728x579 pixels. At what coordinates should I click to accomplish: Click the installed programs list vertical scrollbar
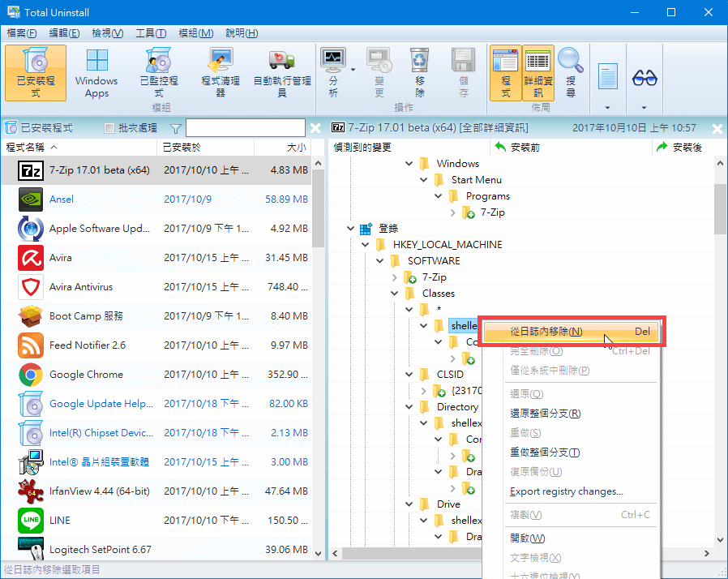tap(317, 324)
